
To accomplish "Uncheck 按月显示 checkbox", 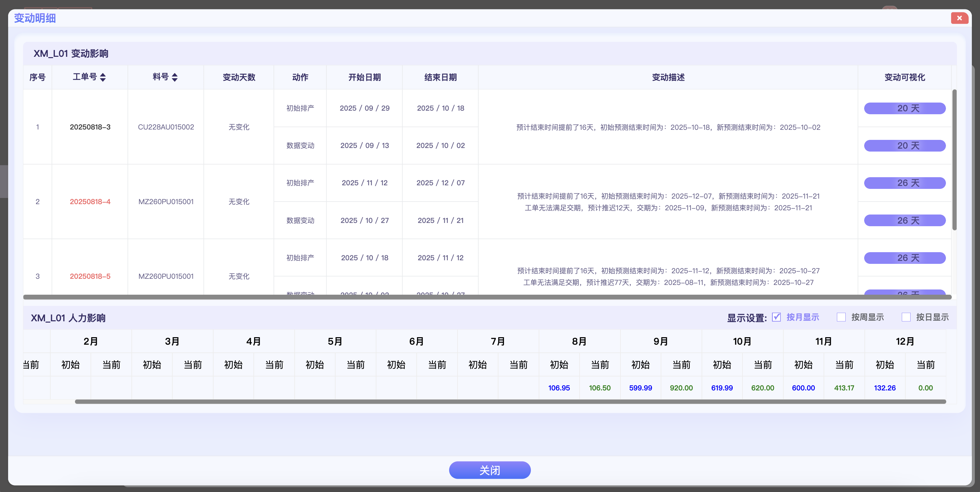I will tap(776, 317).
